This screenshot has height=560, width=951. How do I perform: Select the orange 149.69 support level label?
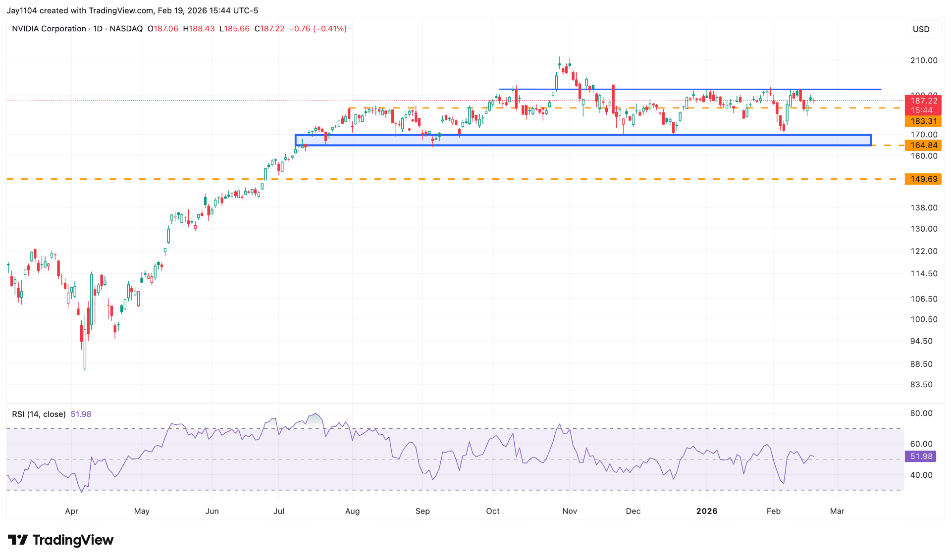(x=923, y=179)
